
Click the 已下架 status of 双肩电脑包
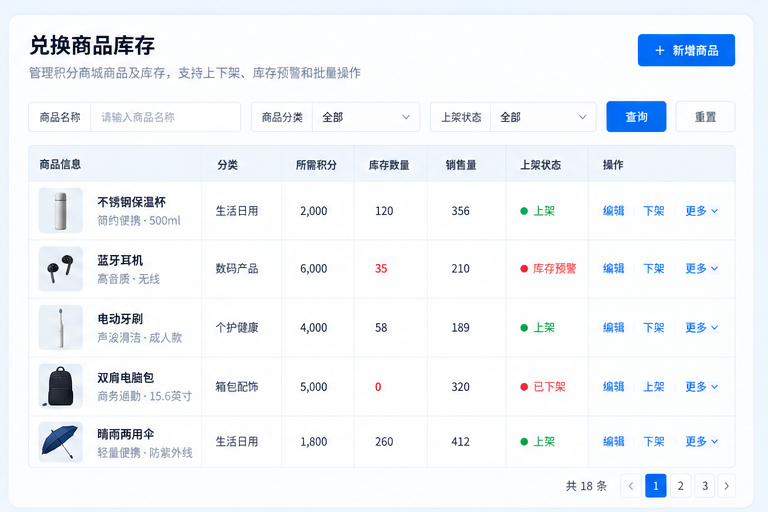543,387
